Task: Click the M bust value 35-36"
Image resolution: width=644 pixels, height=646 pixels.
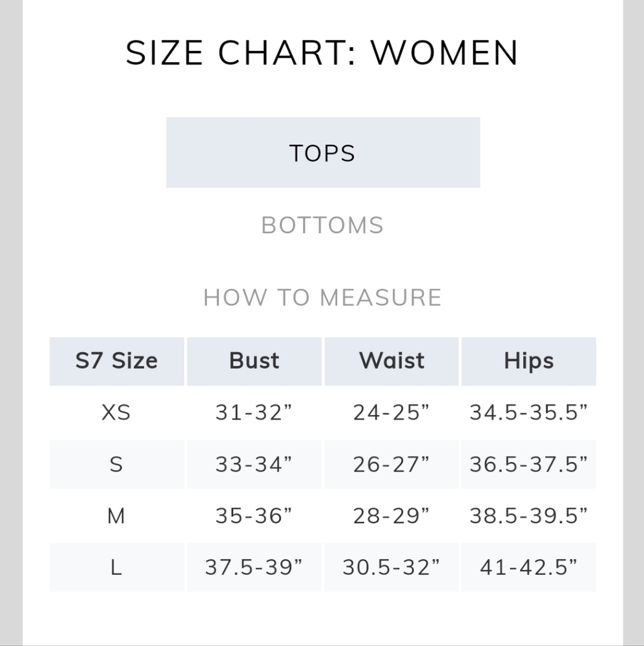Action: click(x=254, y=516)
